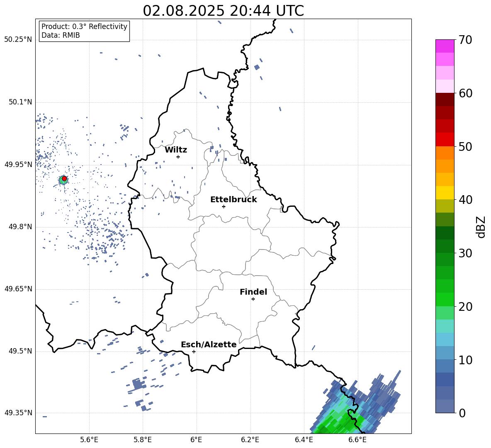Click the dark green colorbar segment above 30
This screenshot has width=491, height=448.
[x=445, y=233]
